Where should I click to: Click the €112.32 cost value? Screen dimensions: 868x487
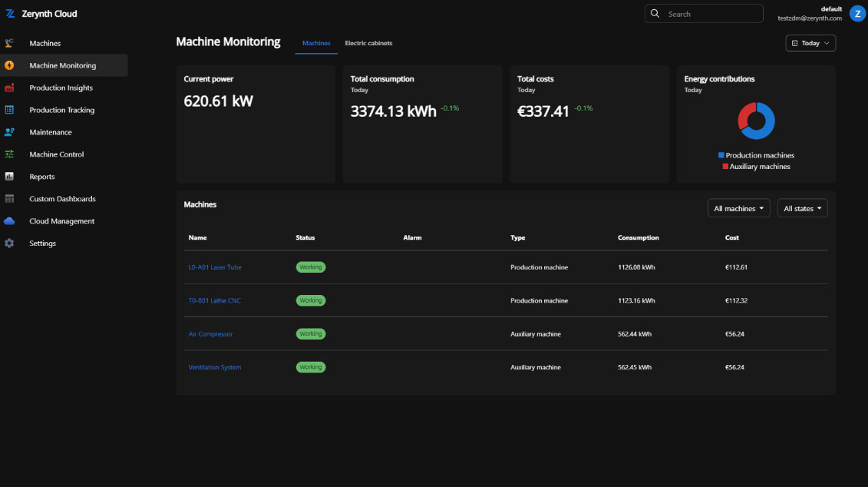point(736,300)
